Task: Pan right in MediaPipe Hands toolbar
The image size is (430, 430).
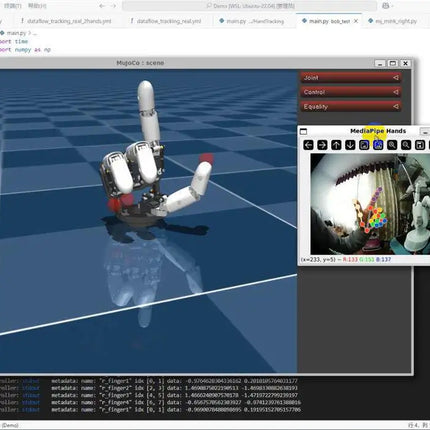Action: click(x=322, y=145)
